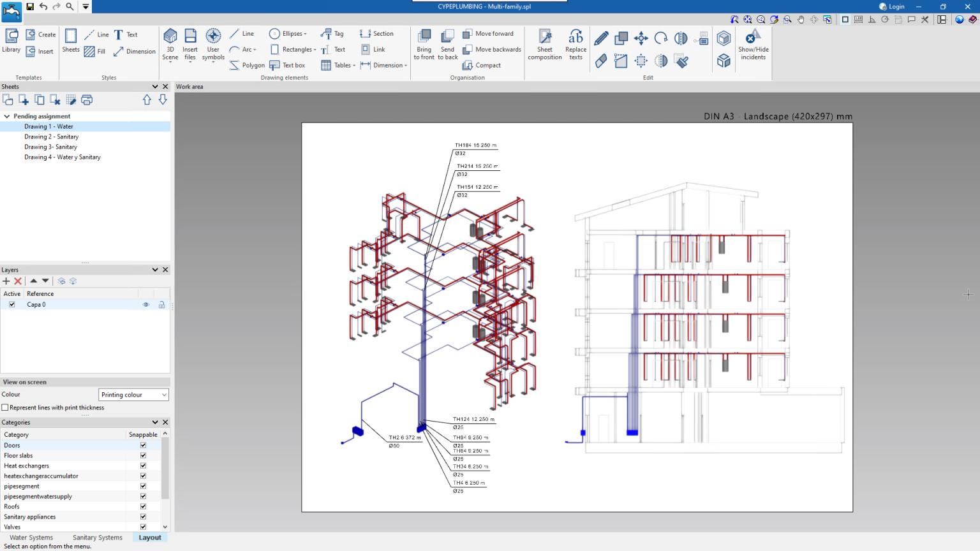Open the 3D Scene tool

click(170, 43)
